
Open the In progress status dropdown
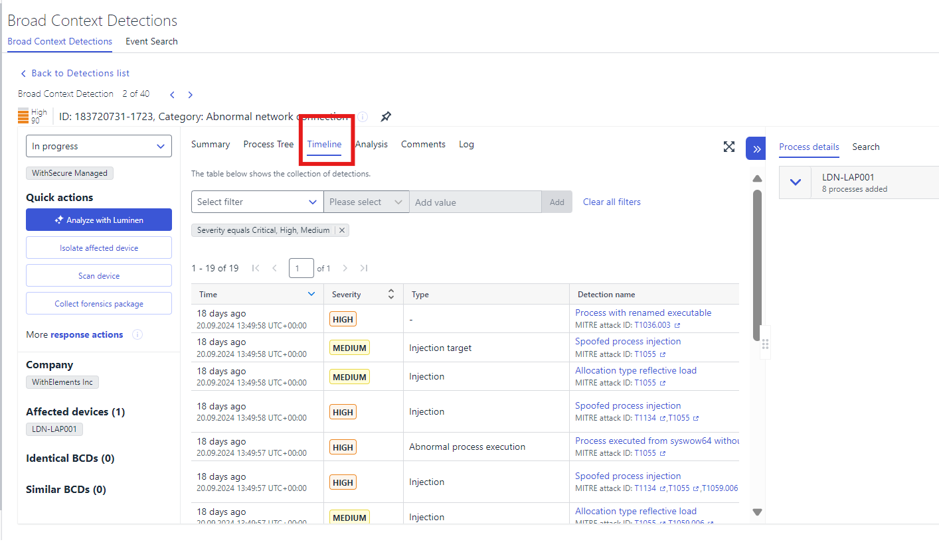tap(99, 146)
